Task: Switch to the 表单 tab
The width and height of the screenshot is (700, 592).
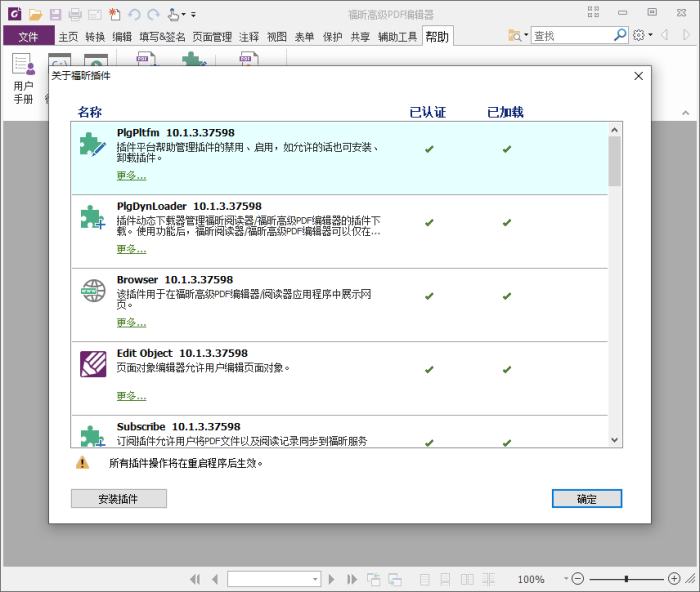Action: [304, 37]
